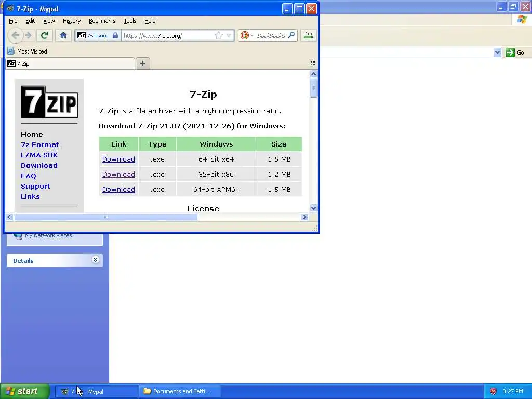Open My Network Places in Explorer sidebar

tap(48, 235)
